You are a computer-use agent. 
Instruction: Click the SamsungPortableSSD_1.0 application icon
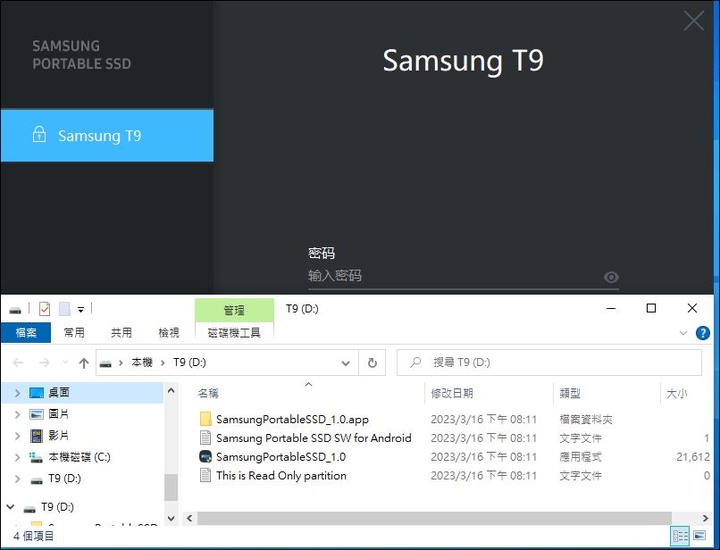[205, 456]
